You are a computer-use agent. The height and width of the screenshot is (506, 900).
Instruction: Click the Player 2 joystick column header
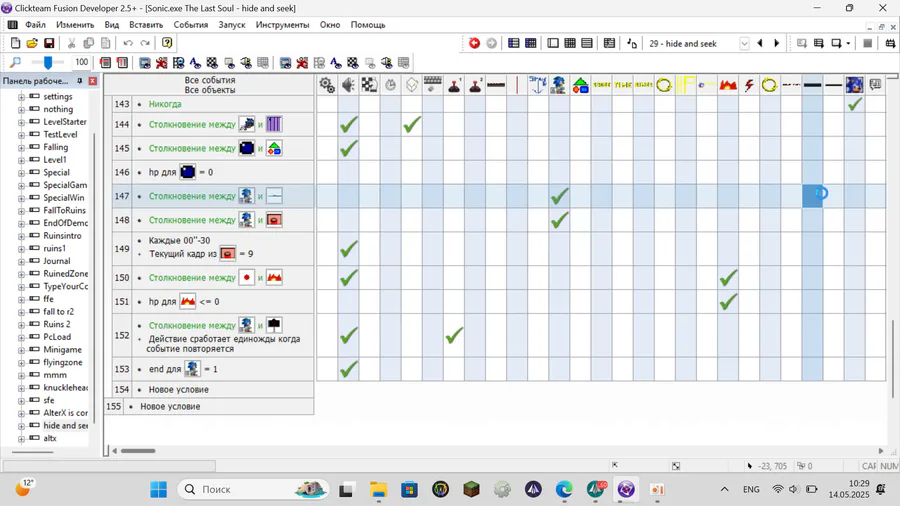point(475,85)
